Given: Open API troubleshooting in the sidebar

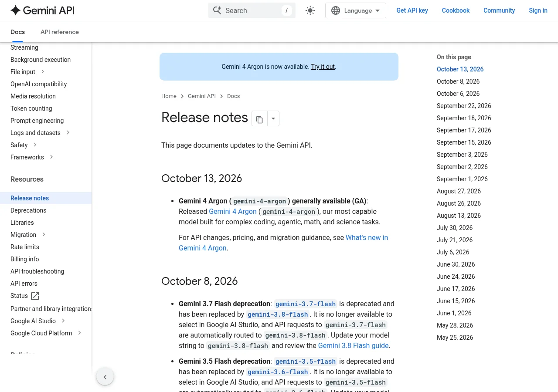Looking at the screenshot, I should coord(37,271).
